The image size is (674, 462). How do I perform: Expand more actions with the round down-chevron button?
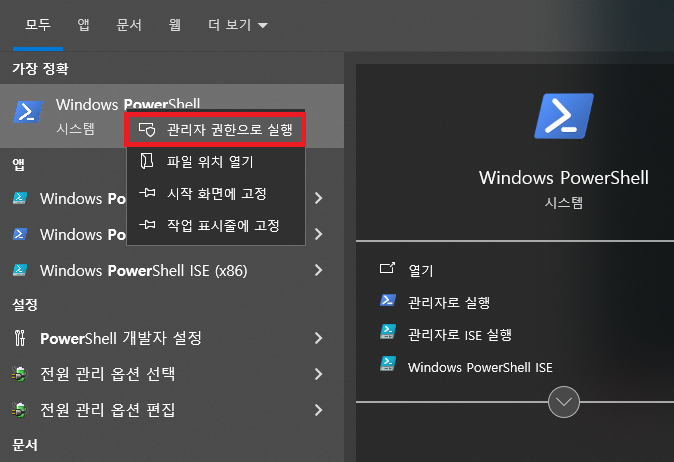point(564,402)
